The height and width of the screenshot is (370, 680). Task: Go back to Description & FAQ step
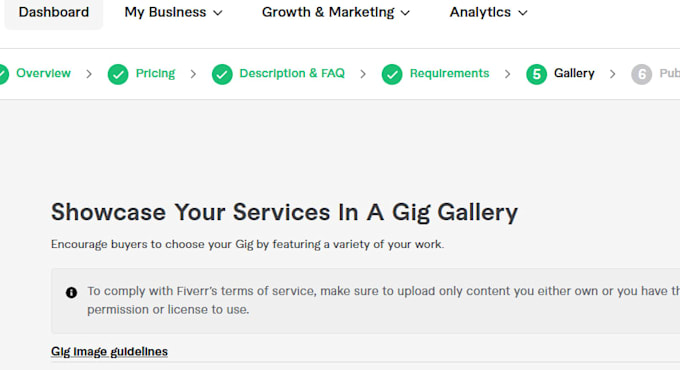pyautogui.click(x=292, y=73)
